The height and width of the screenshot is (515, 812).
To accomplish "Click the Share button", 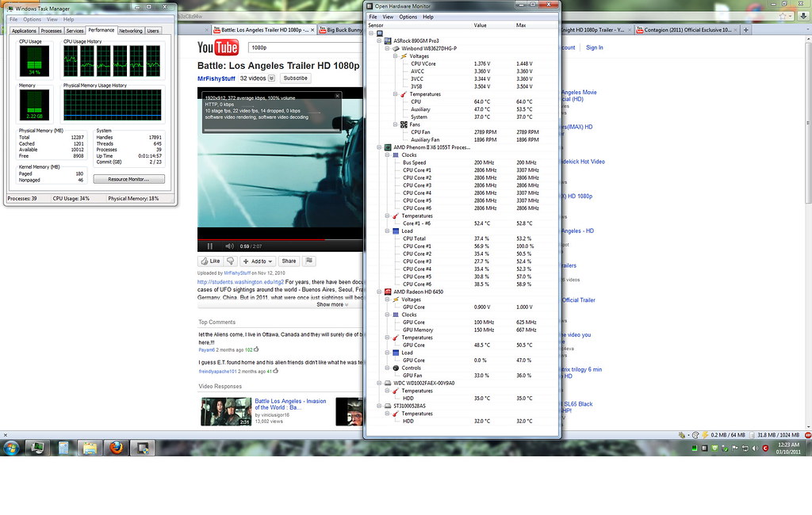I will pos(289,261).
